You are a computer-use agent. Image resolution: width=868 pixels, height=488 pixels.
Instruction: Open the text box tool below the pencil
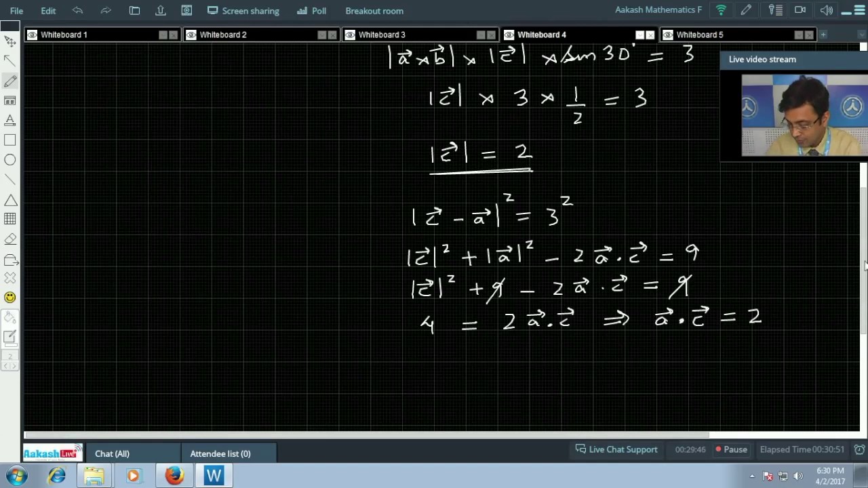click(9, 100)
